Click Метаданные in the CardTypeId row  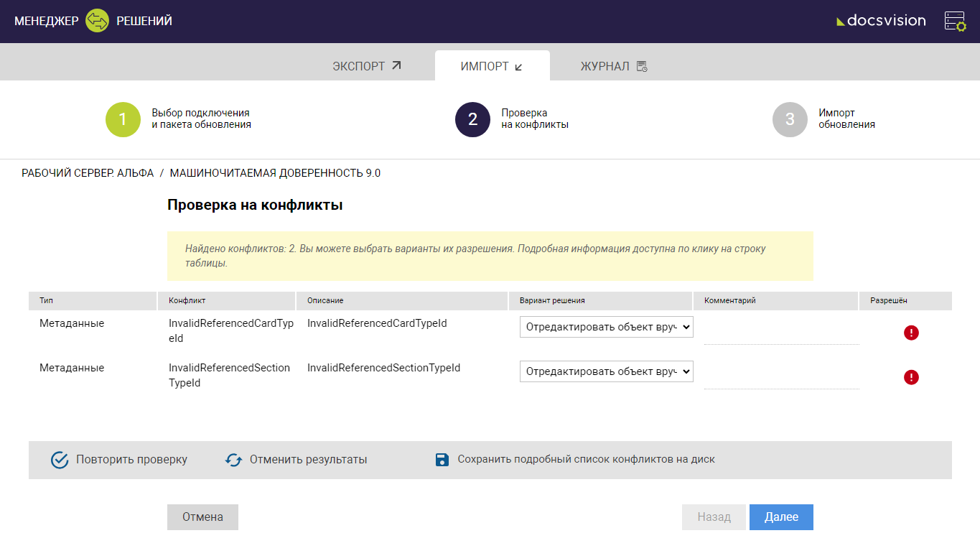pyautogui.click(x=72, y=323)
